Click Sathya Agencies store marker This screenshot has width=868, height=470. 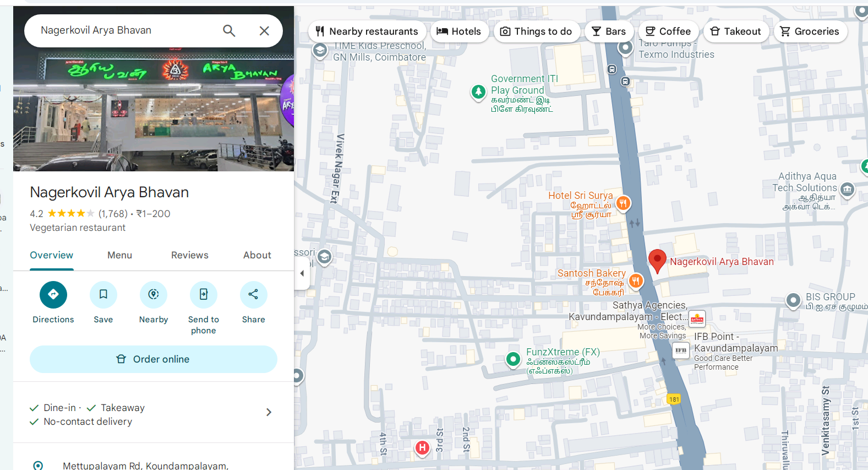697,318
